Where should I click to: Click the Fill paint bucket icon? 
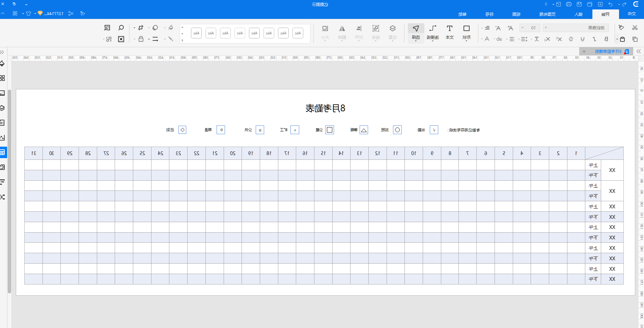click(x=171, y=28)
